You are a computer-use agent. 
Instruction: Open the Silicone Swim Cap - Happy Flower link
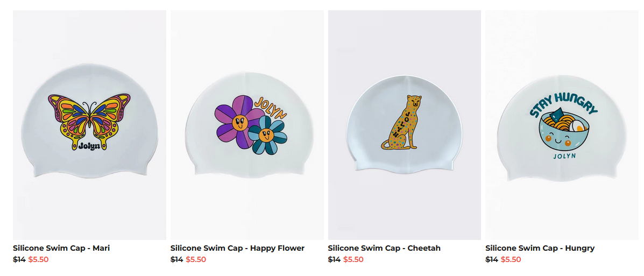(x=237, y=248)
